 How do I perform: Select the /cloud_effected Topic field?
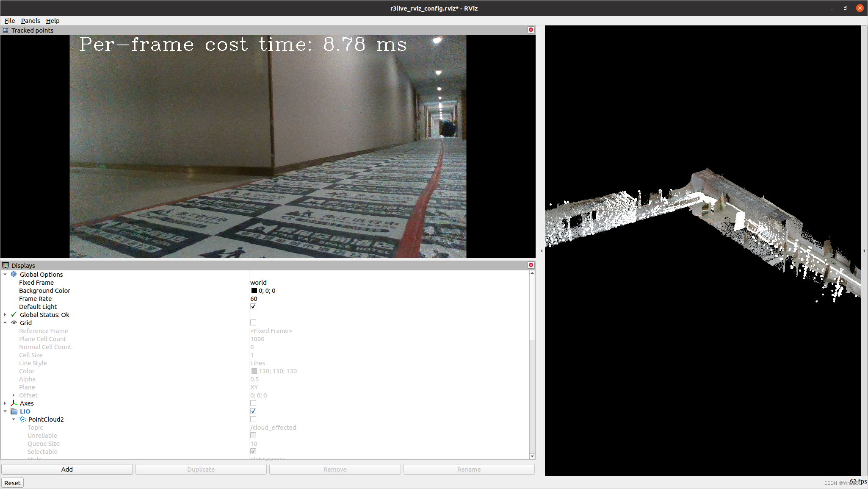[x=273, y=427]
